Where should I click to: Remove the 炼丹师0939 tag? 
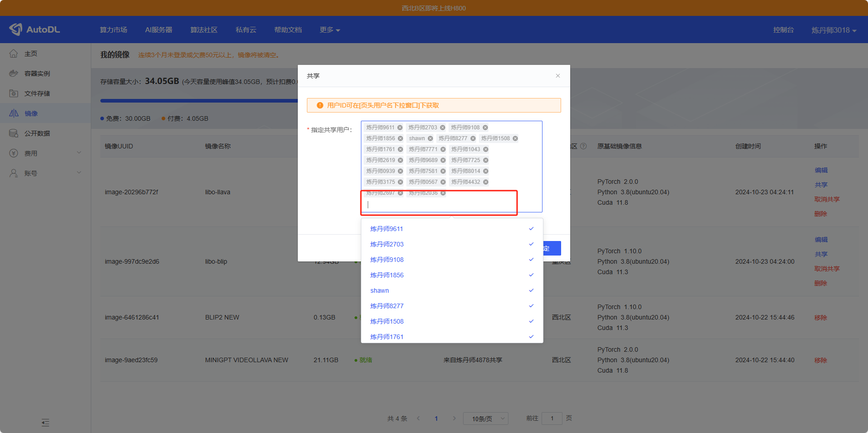coord(400,171)
